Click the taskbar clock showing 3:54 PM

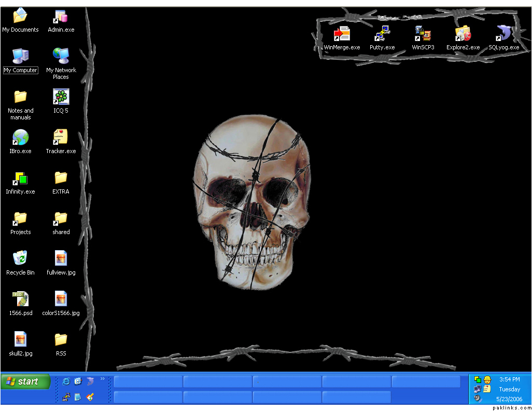tap(509, 379)
